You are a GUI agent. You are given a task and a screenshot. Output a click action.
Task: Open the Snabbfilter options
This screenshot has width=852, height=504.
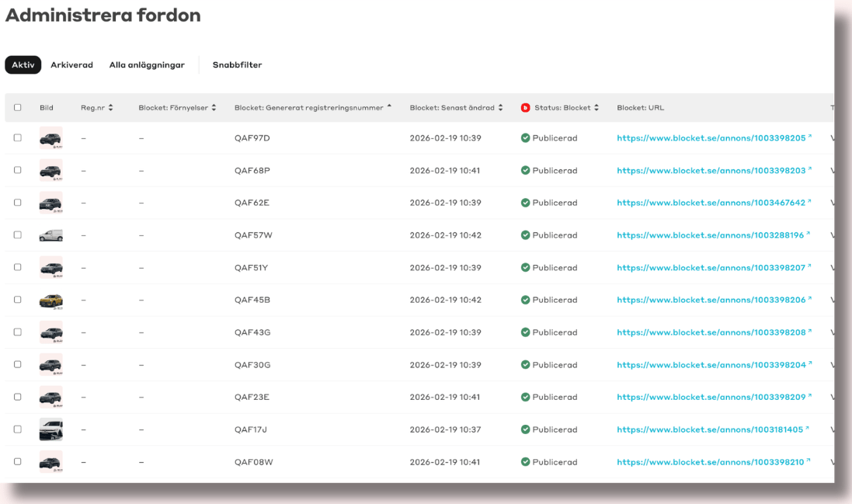(x=237, y=65)
